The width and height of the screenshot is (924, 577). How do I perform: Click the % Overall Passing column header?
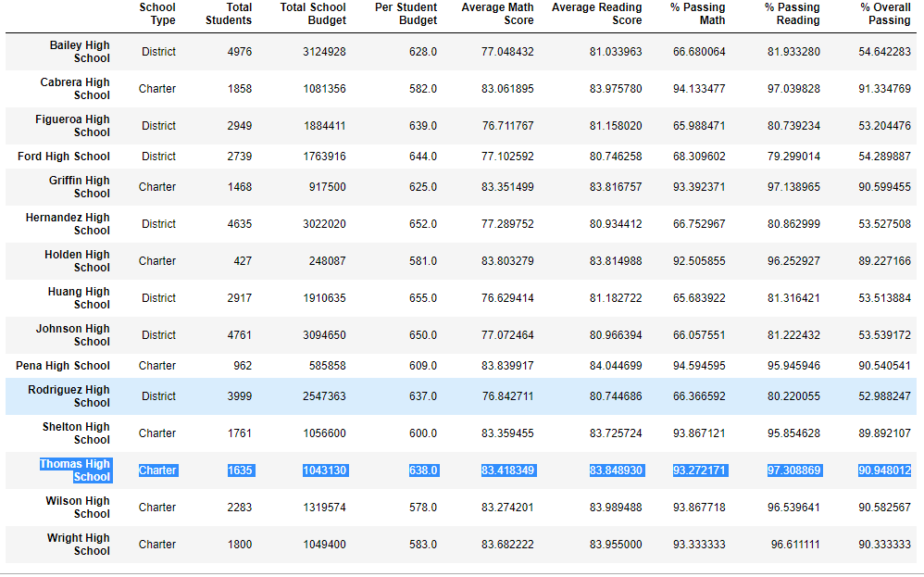pyautogui.click(x=886, y=14)
